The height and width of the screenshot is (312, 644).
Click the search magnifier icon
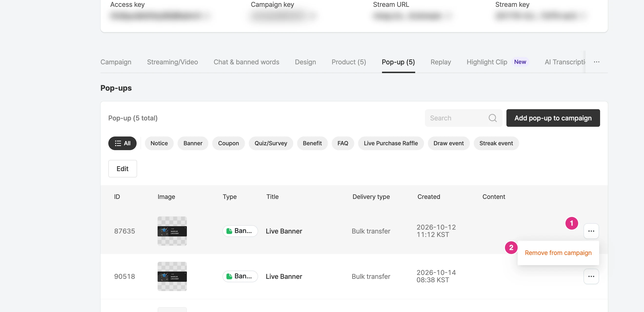coord(493,118)
